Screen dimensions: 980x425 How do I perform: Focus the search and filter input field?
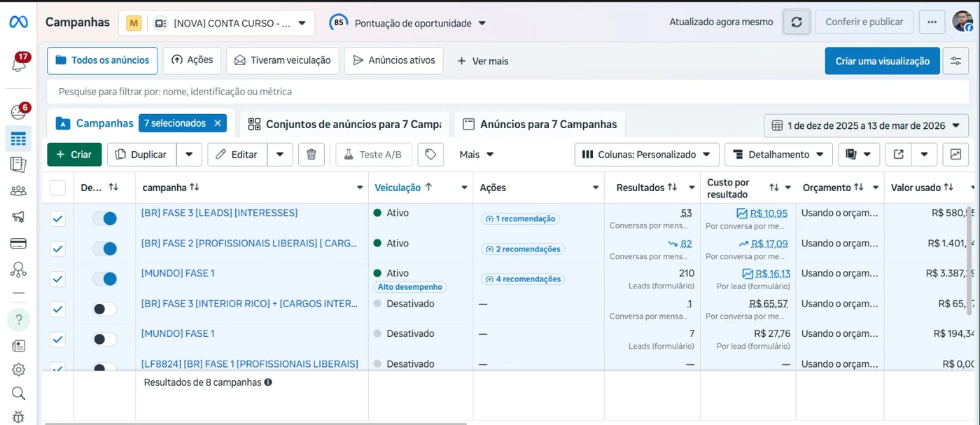508,92
